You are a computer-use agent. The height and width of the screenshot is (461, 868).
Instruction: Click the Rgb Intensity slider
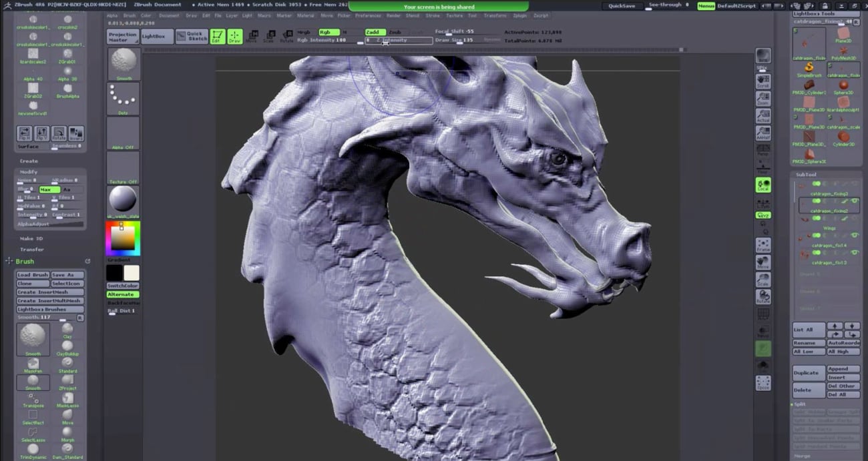[x=329, y=40]
